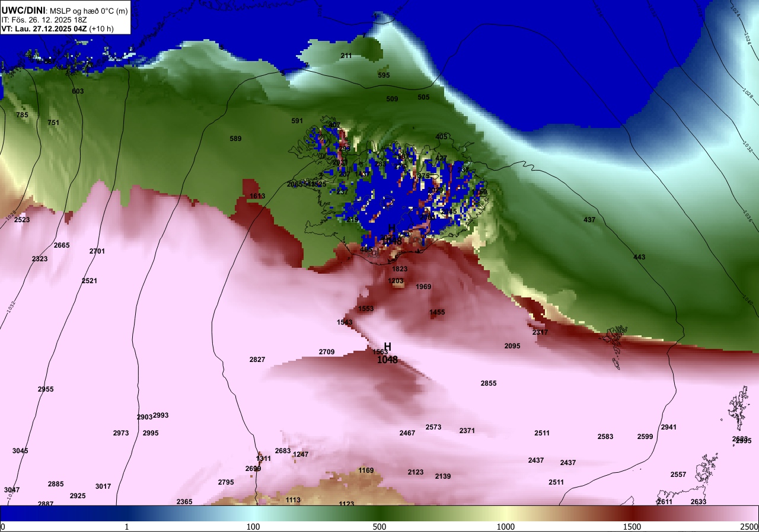Pick the height value "2365"
The width and height of the screenshot is (759, 532).
[184, 502]
